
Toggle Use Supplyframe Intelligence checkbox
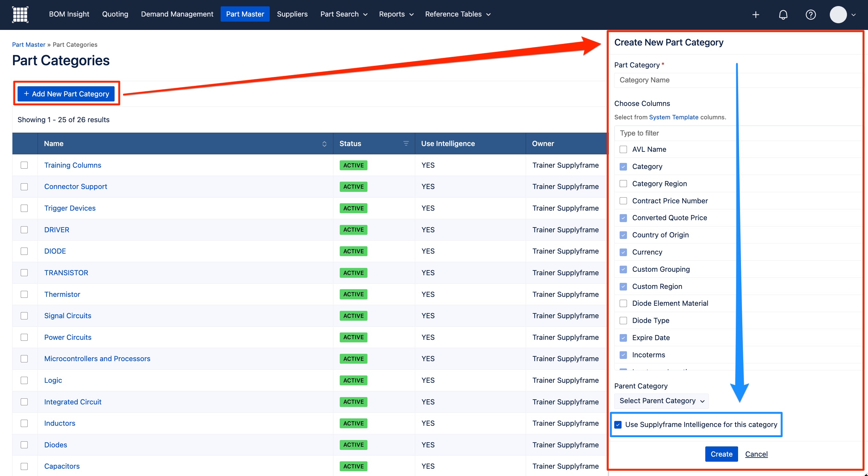tap(618, 424)
